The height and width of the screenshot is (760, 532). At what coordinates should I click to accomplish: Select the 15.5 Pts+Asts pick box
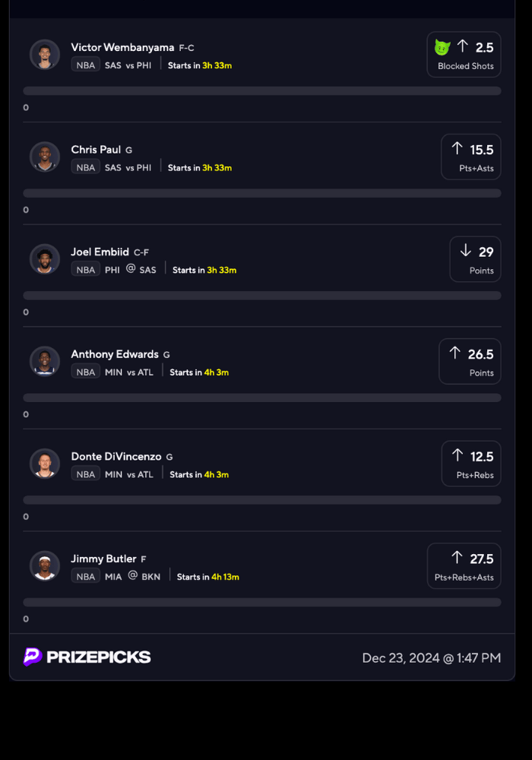click(471, 157)
